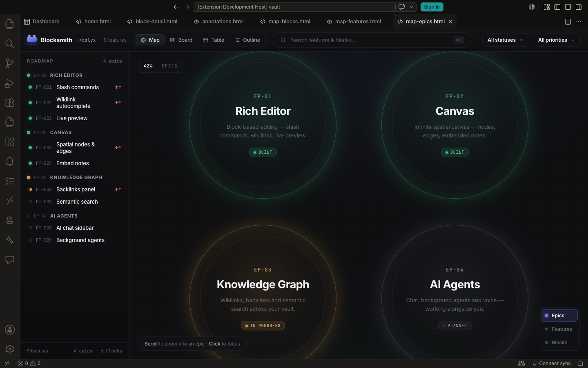This screenshot has height=368, width=588.
Task: Switch to Outline view
Action: coord(248,40)
